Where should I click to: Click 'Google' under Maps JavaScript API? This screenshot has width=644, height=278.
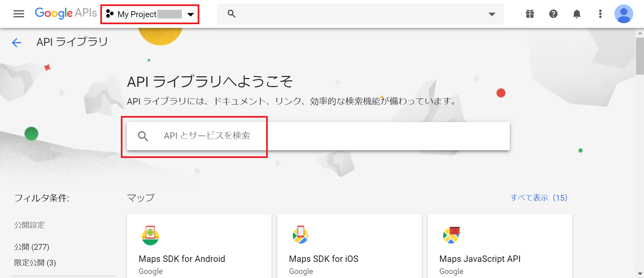pos(451,271)
